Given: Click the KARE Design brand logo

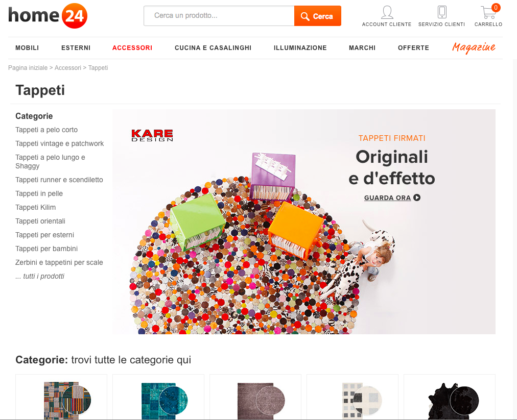Looking at the screenshot, I should (x=152, y=135).
